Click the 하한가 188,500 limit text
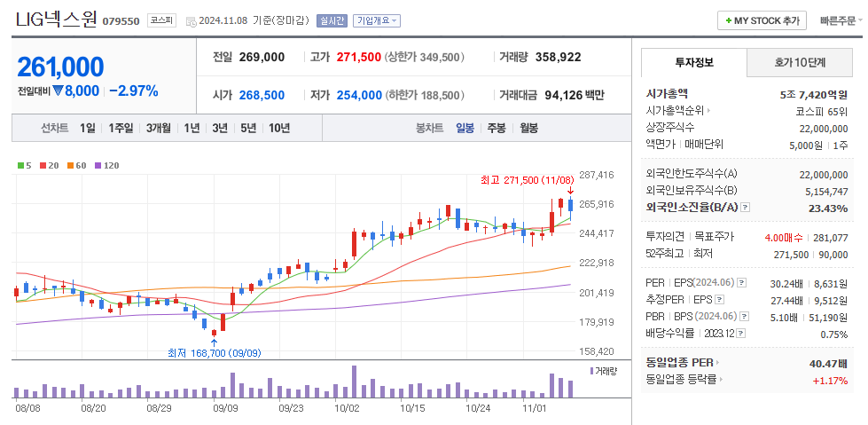This screenshot has width=868, height=425. point(426,95)
